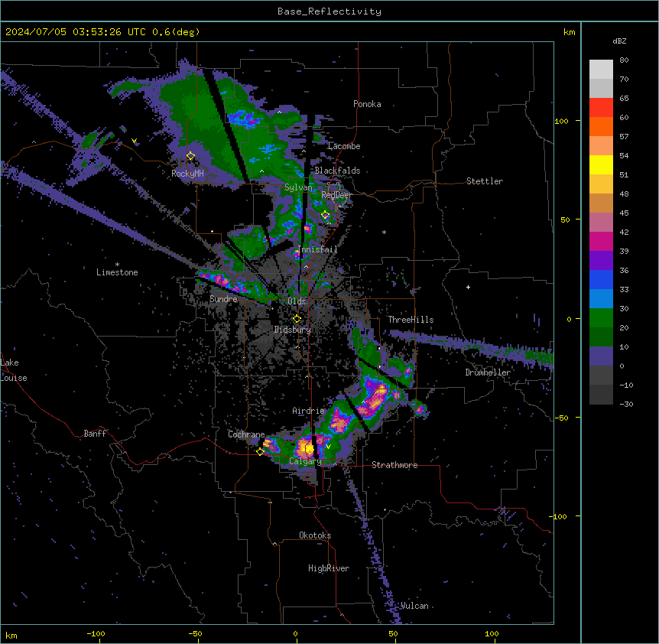
Task: Click the red 60–65 dBZ legend swatch
Action: pos(601,108)
